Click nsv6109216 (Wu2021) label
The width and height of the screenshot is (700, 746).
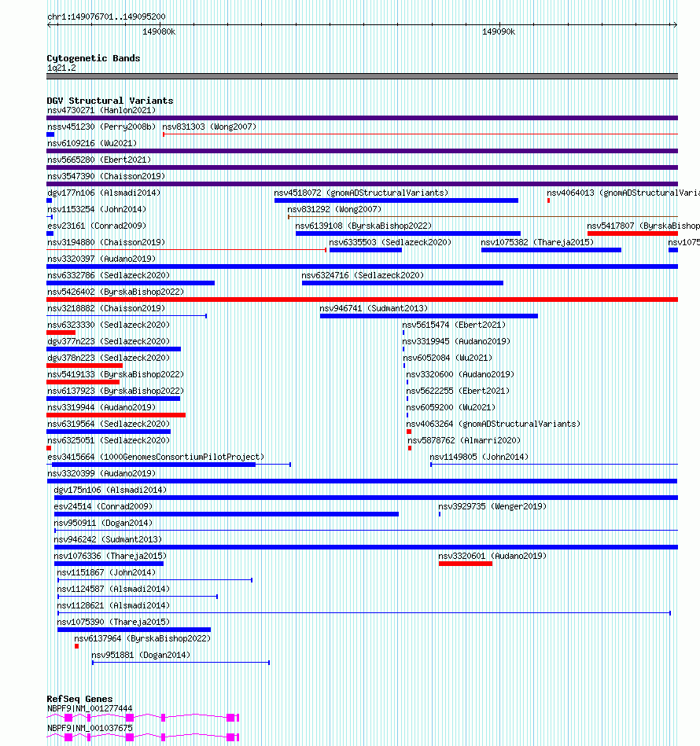(x=92, y=143)
